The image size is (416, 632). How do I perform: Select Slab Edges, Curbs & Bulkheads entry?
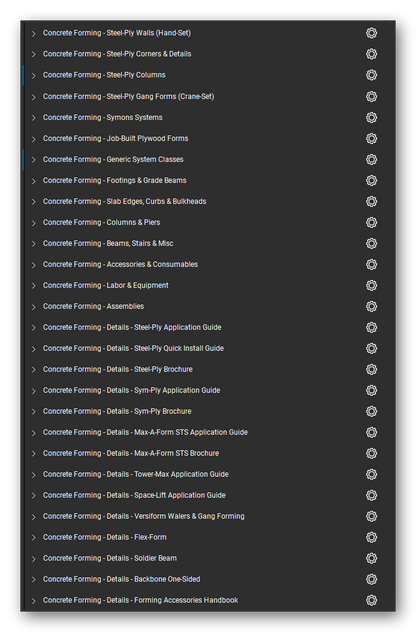(x=125, y=201)
